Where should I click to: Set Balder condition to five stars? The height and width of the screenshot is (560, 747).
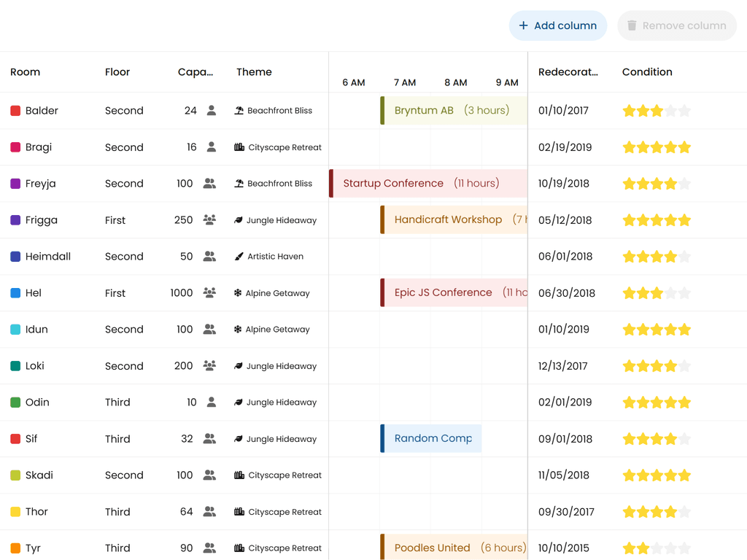pos(684,111)
